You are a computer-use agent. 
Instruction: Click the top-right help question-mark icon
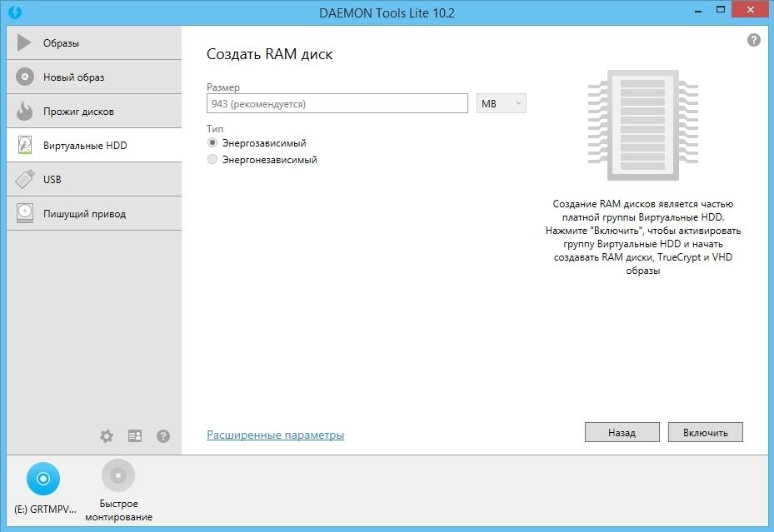click(x=754, y=40)
